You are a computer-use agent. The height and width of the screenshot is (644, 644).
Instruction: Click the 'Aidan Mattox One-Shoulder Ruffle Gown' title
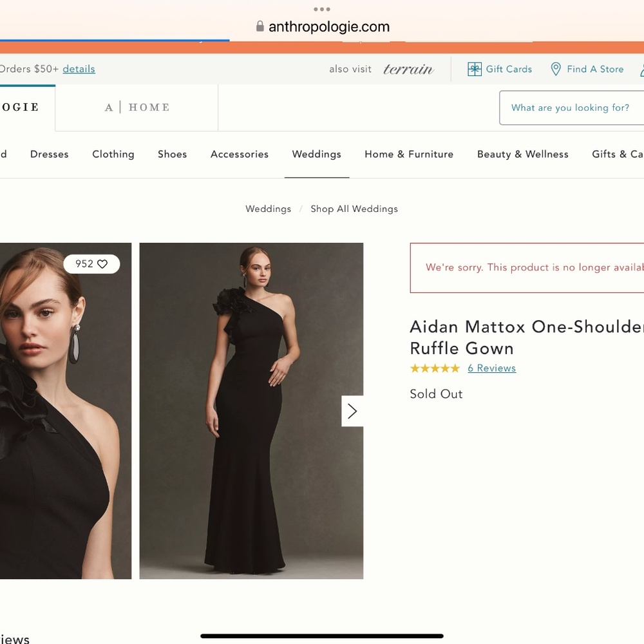point(527,337)
